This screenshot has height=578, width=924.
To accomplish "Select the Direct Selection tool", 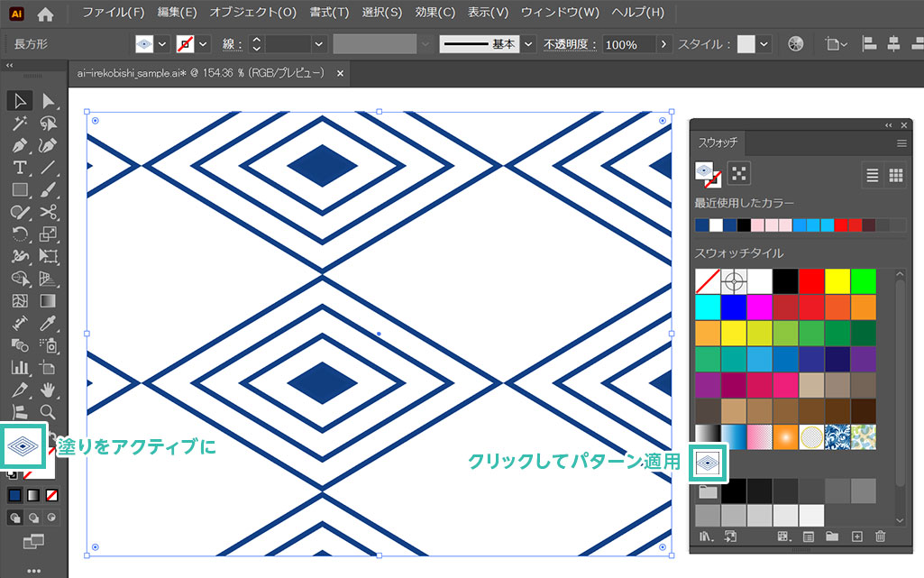I will tap(48, 101).
